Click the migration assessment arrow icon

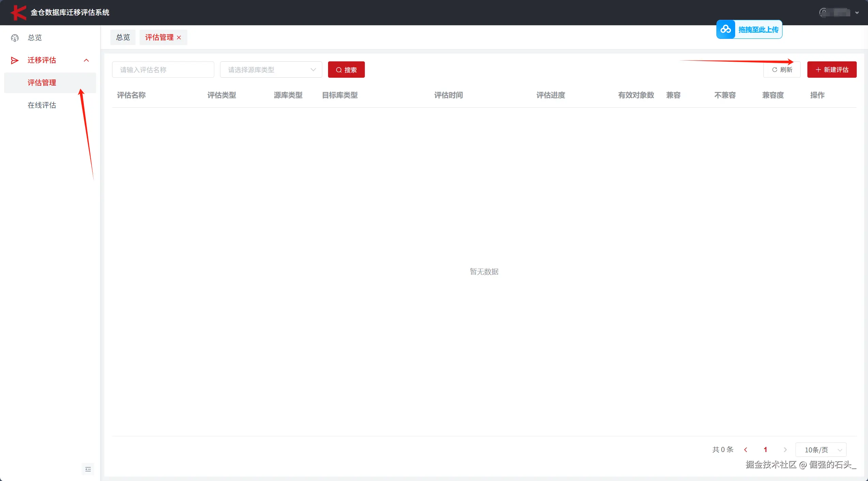tap(15, 60)
